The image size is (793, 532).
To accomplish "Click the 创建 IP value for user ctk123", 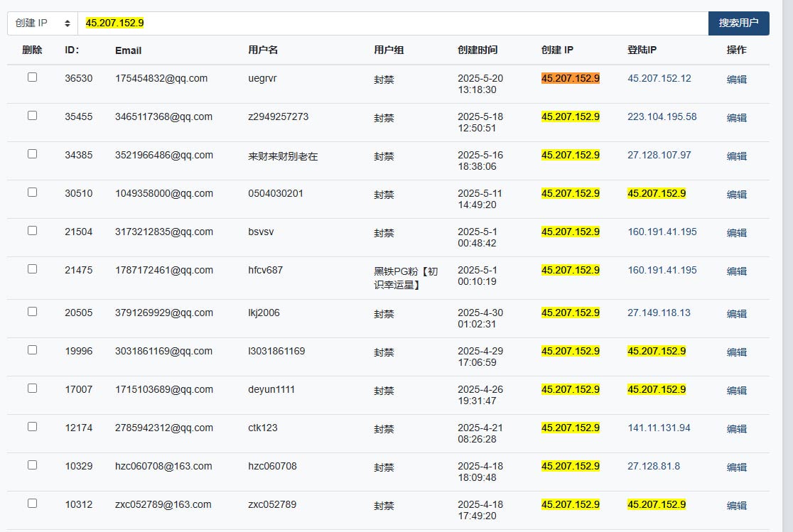I will (571, 428).
